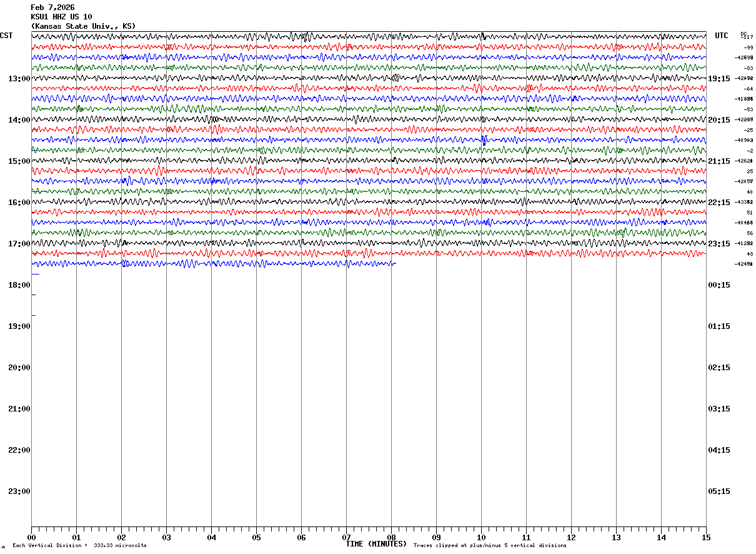Select the '14:00' CST hour label
Screen dimensions: 756x554
pyautogui.click(x=19, y=120)
